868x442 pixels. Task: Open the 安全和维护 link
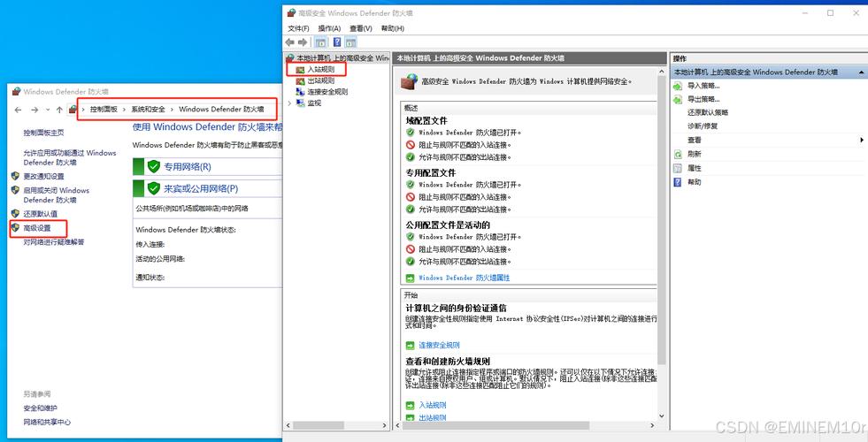pyautogui.click(x=41, y=408)
